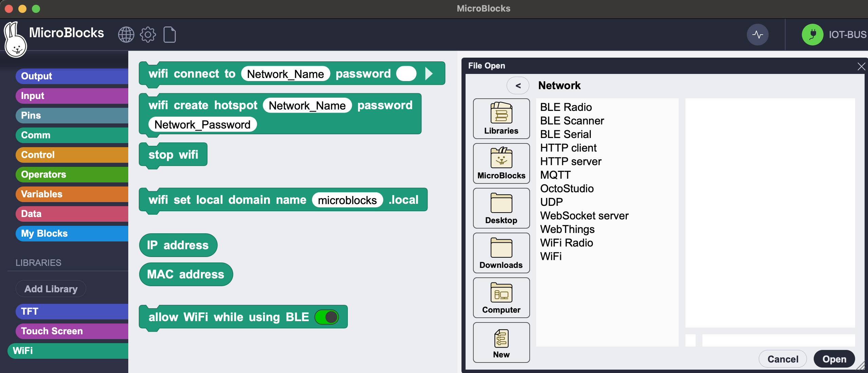Screen dimensions: 868x373
Task: Select the Operators category
Action: pyautogui.click(x=72, y=174)
